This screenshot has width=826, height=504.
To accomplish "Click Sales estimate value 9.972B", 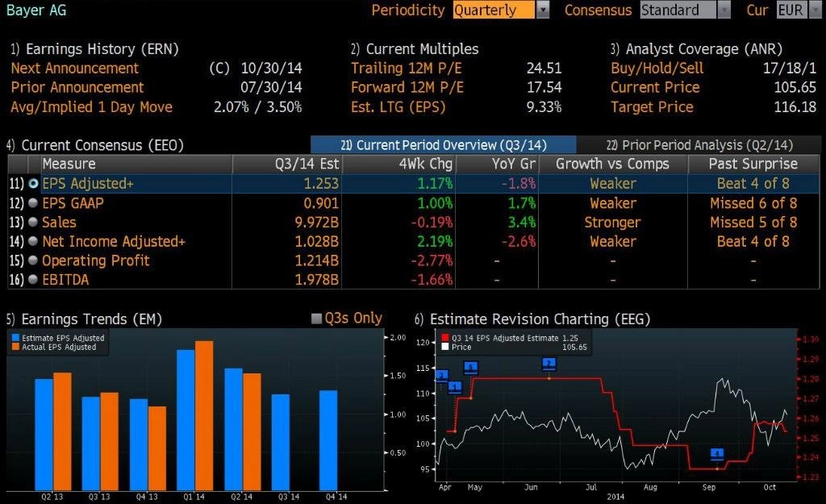I will pos(316,223).
